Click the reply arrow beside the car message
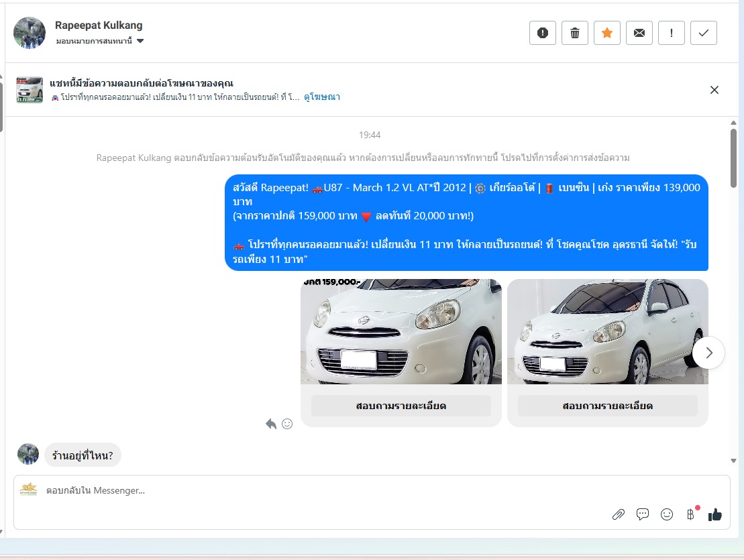Viewport: 744px width, 560px height. coord(271,424)
